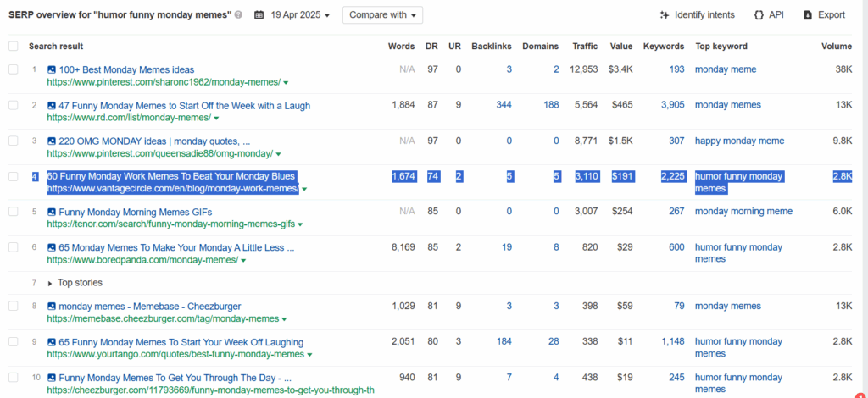
Task: Open URL dropdown arrow for vantagecircle link
Action: pyautogui.click(x=304, y=189)
